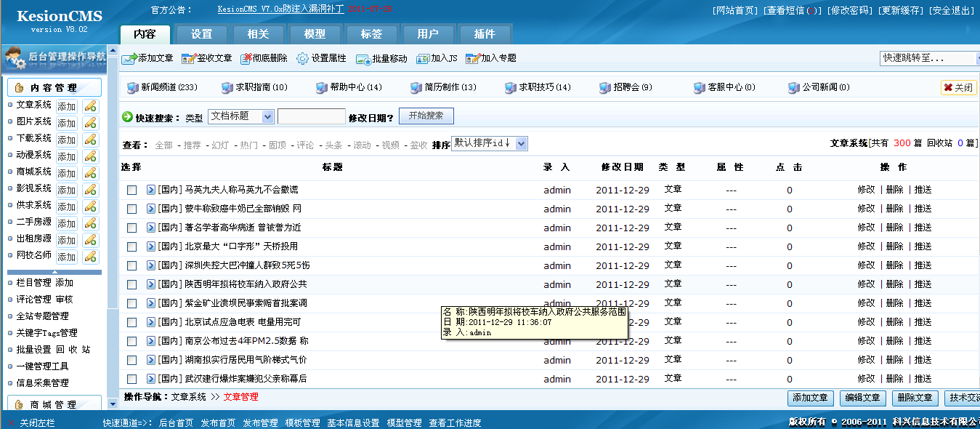980x429 pixels.
Task: Tick checkbox for 蒙牛称致癌牛奶已全部销毁
Action: (131, 209)
